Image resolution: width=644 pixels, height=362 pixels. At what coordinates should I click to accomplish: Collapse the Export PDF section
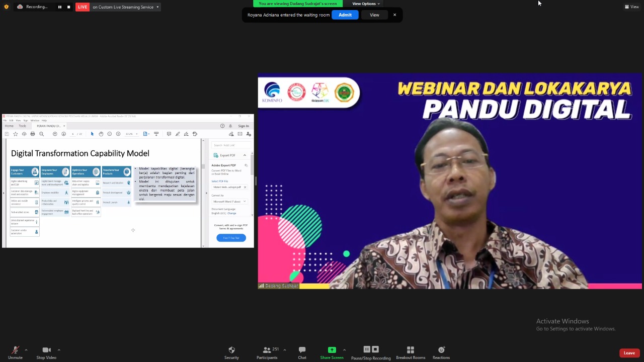click(x=245, y=155)
